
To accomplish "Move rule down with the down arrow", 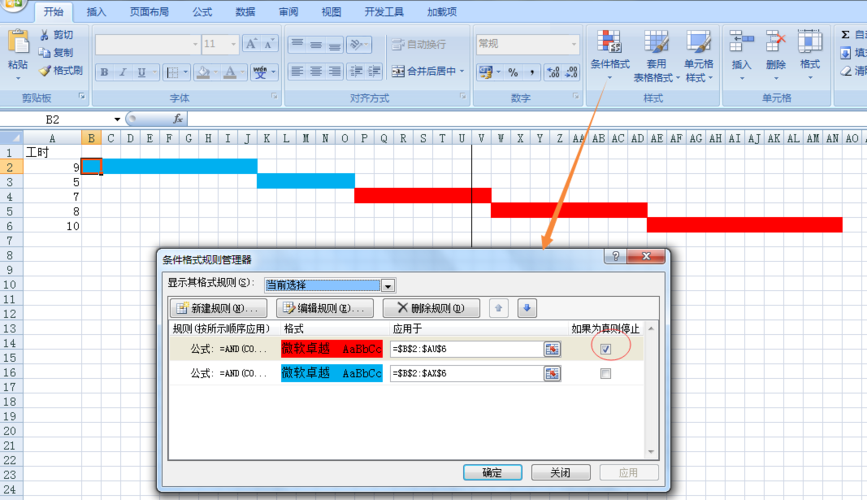I will coord(527,308).
